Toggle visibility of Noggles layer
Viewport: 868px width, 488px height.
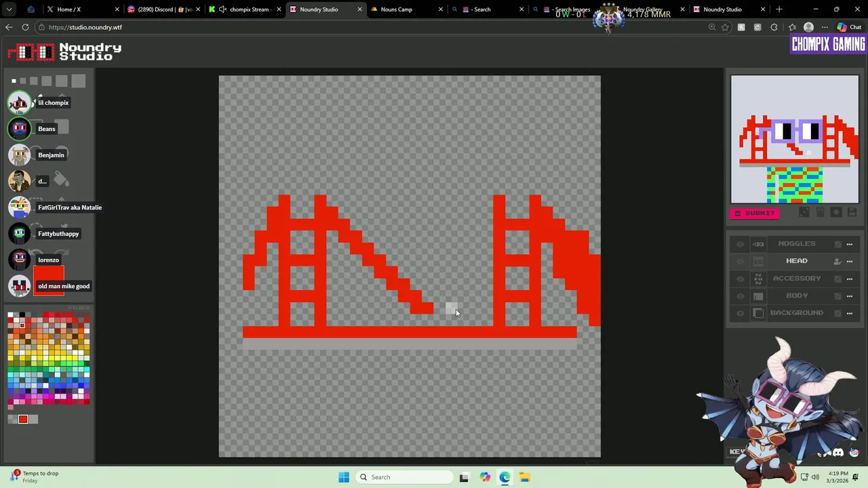[741, 244]
